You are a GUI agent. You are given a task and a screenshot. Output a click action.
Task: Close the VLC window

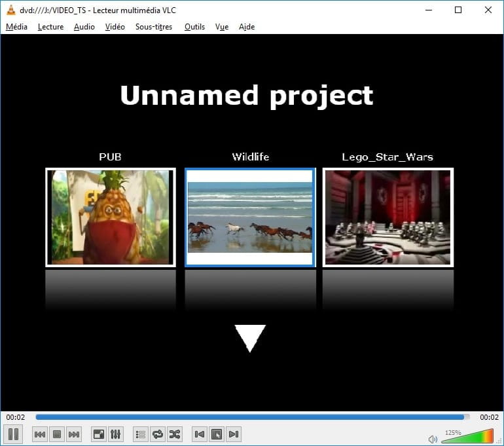(488, 10)
